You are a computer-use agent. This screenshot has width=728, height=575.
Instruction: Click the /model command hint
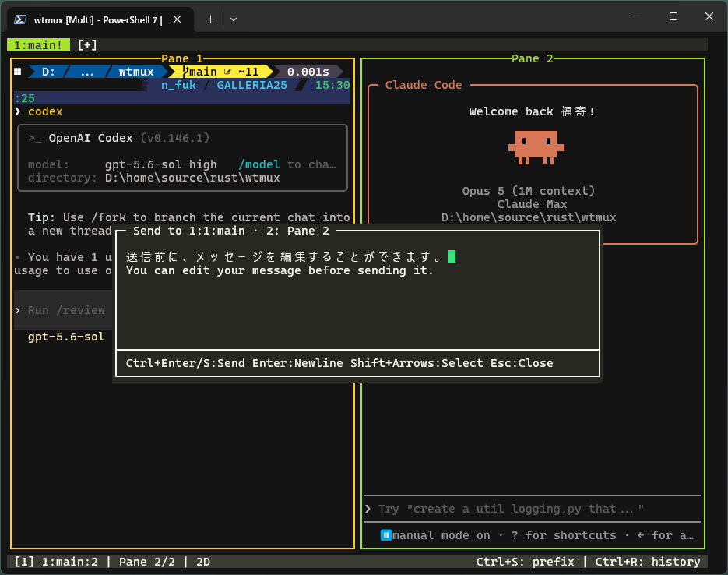tap(259, 164)
